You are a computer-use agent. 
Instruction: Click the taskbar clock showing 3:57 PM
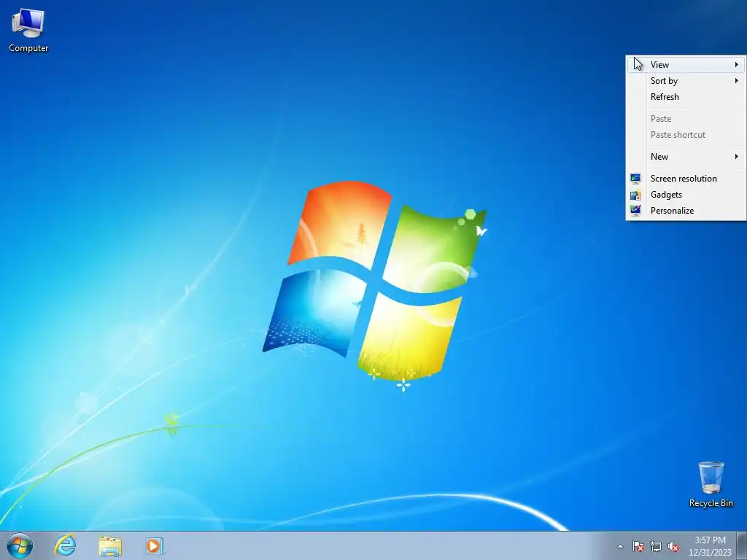coord(710,546)
